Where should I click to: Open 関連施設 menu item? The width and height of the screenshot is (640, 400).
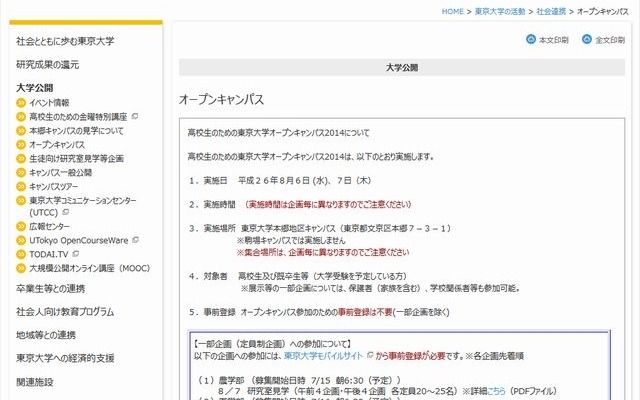click(35, 382)
